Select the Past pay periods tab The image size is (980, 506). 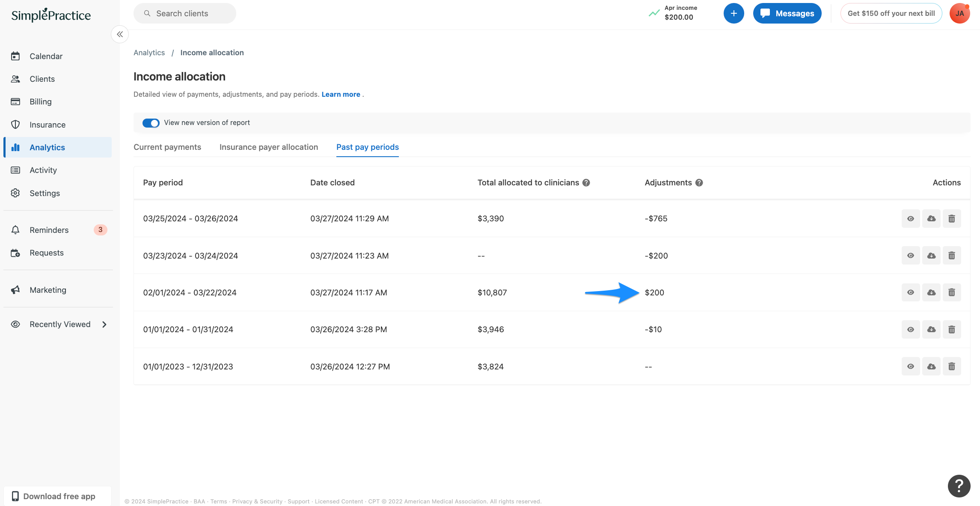tap(368, 147)
